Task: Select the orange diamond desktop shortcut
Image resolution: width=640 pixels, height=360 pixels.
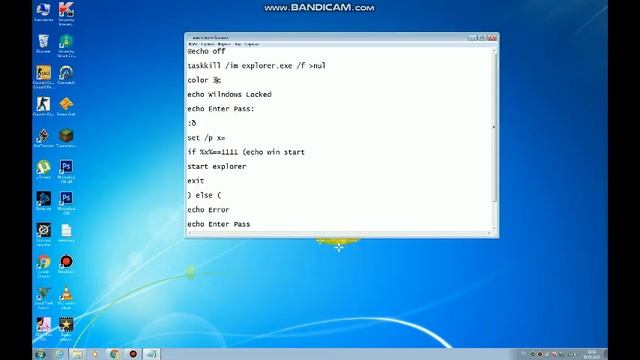Action: coord(66,106)
